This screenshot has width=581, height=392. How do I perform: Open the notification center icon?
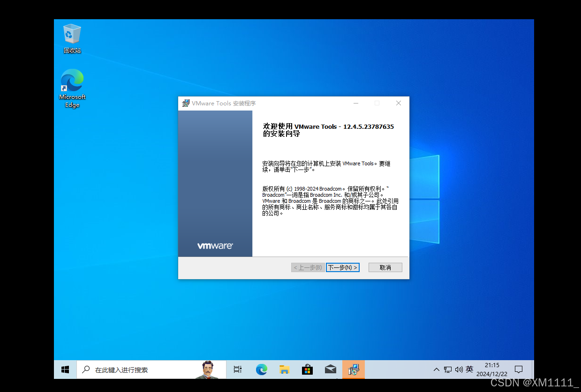tap(519, 370)
